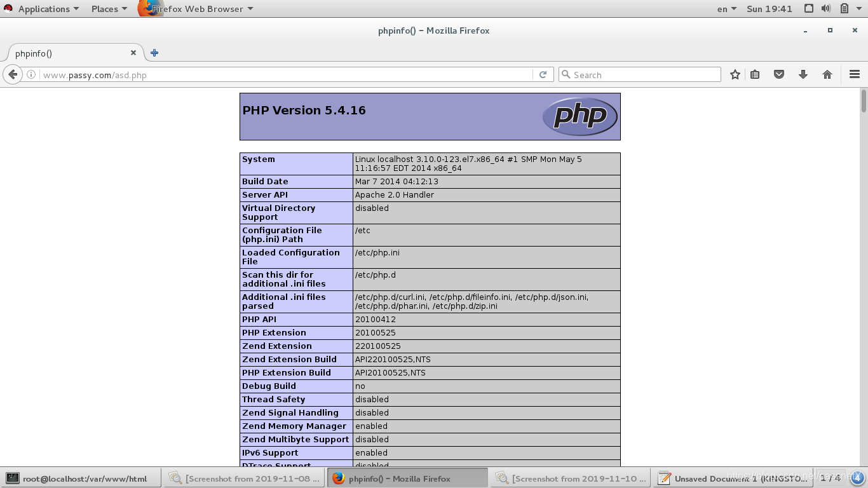Open the Sun 19:41 clock calendar
Screen dimensions: 868x488
[x=770, y=9]
